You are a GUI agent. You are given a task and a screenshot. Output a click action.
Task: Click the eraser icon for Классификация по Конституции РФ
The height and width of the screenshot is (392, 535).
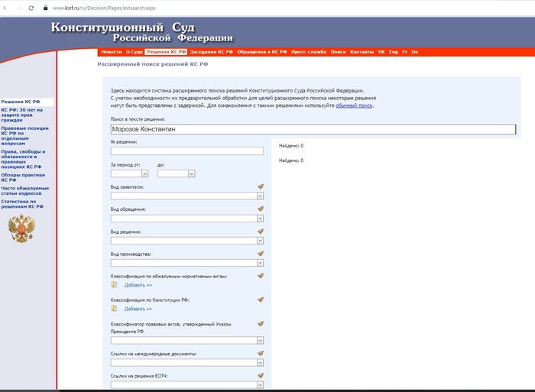coord(261,300)
